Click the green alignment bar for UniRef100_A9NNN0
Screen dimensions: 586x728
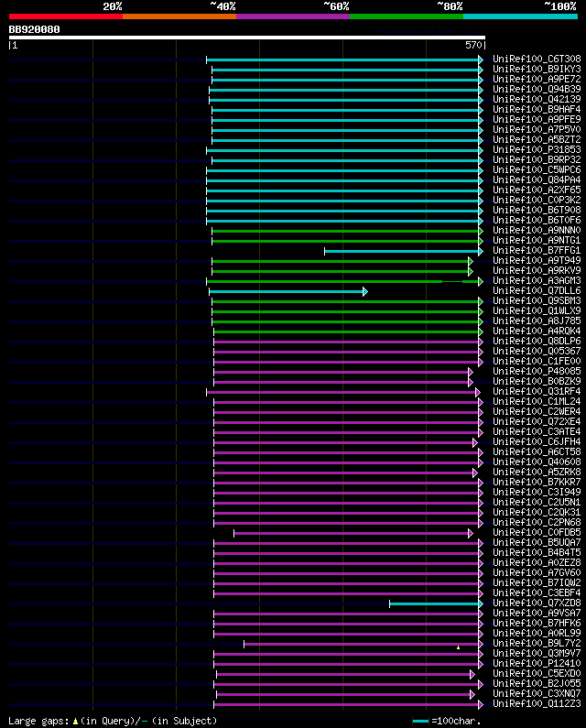pos(345,231)
